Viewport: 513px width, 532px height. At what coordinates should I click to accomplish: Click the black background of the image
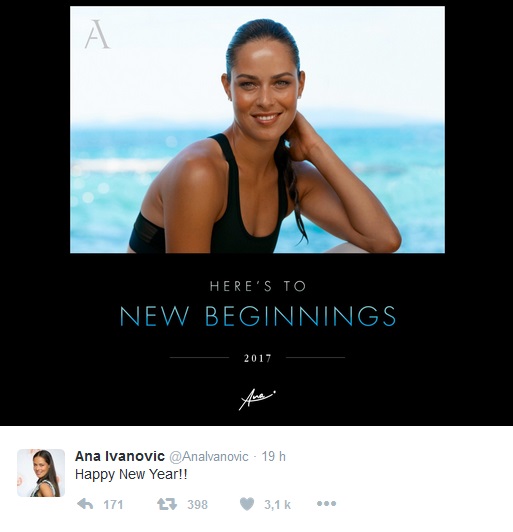click(34, 238)
